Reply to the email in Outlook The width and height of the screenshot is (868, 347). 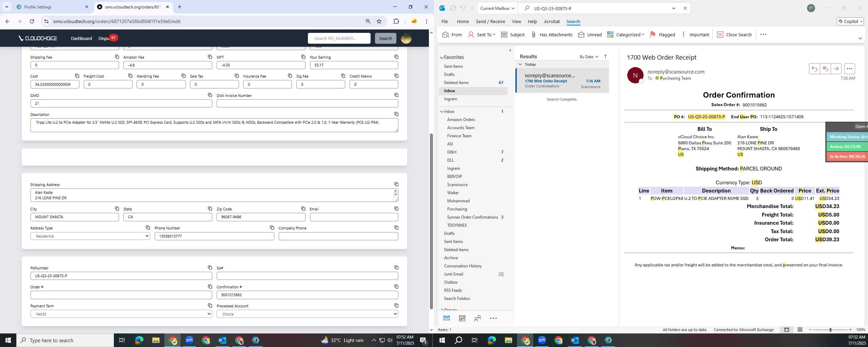pyautogui.click(x=814, y=69)
